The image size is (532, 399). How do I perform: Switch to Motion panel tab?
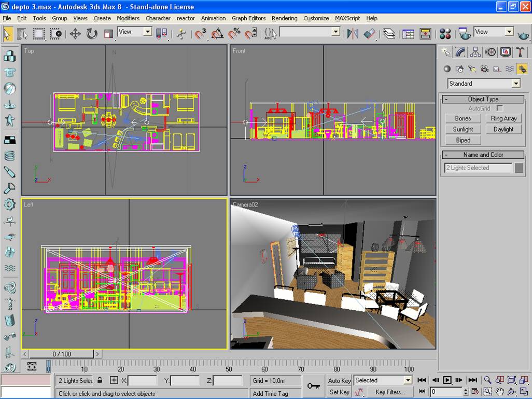pyautogui.click(x=491, y=52)
